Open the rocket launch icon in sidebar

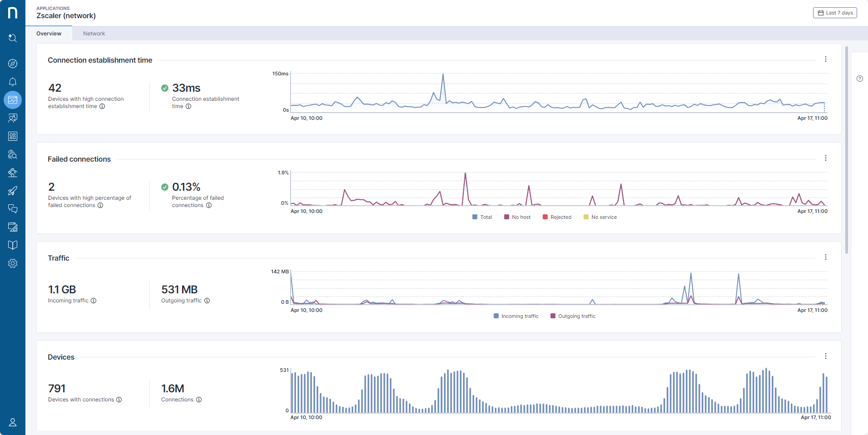click(13, 191)
